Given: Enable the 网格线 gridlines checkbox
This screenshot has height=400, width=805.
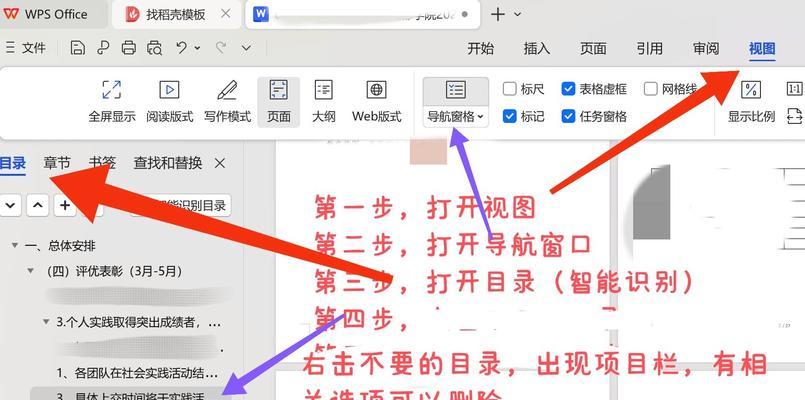Looking at the screenshot, I should click(x=650, y=89).
